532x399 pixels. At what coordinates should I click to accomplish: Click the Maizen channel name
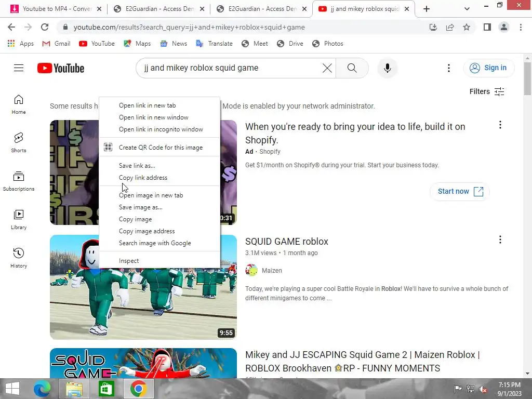pyautogui.click(x=272, y=270)
